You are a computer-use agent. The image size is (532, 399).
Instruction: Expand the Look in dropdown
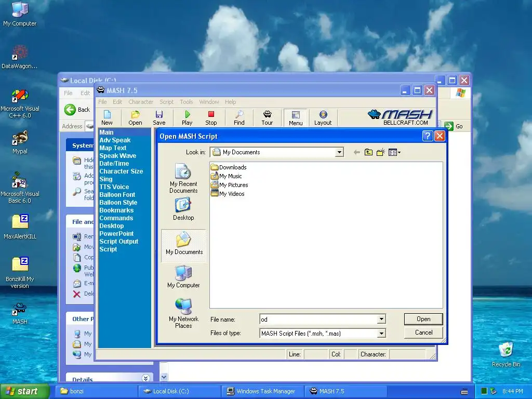point(339,152)
